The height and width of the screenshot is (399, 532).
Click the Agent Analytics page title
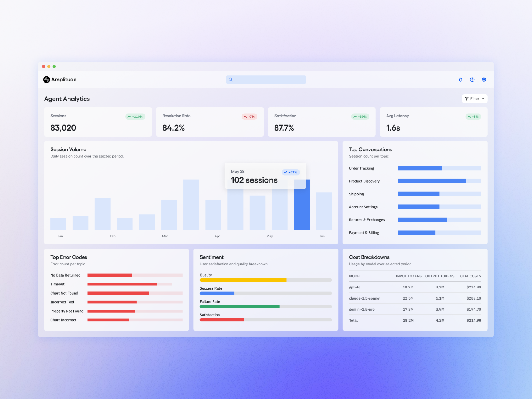click(67, 99)
